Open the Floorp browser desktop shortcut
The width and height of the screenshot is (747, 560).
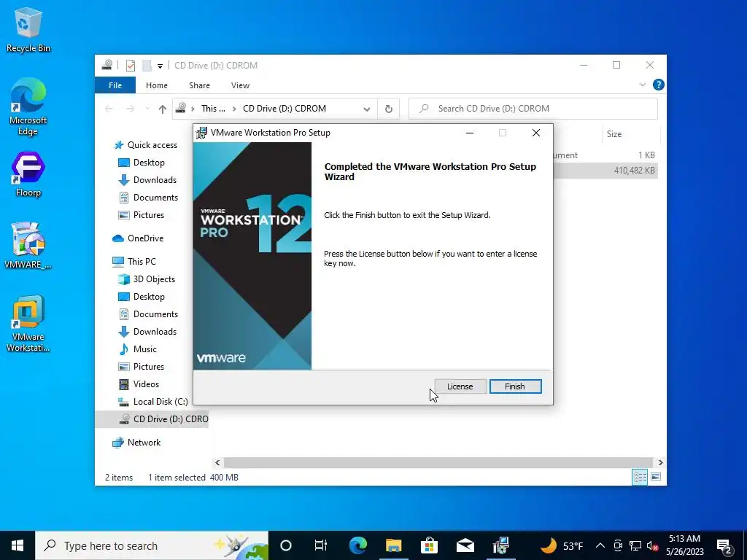[x=28, y=174]
